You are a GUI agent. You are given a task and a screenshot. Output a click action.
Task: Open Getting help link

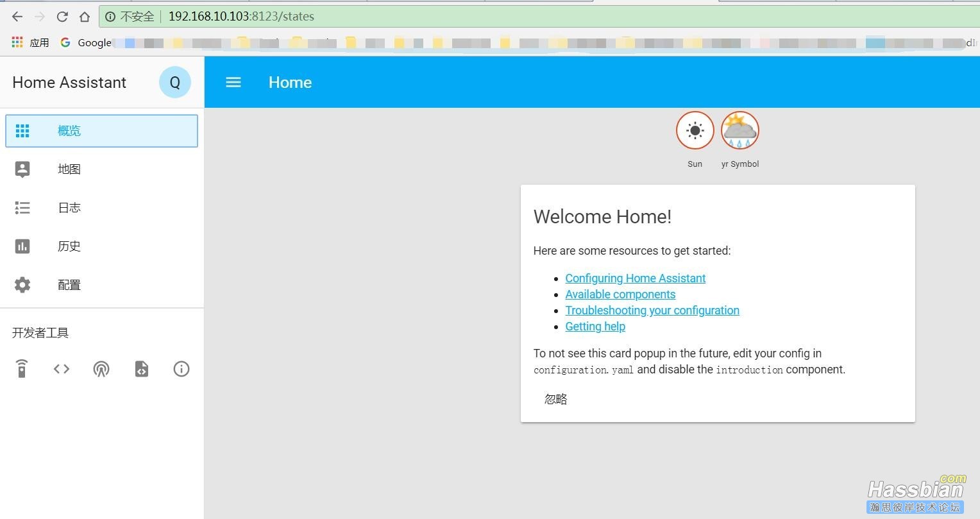pyautogui.click(x=595, y=327)
